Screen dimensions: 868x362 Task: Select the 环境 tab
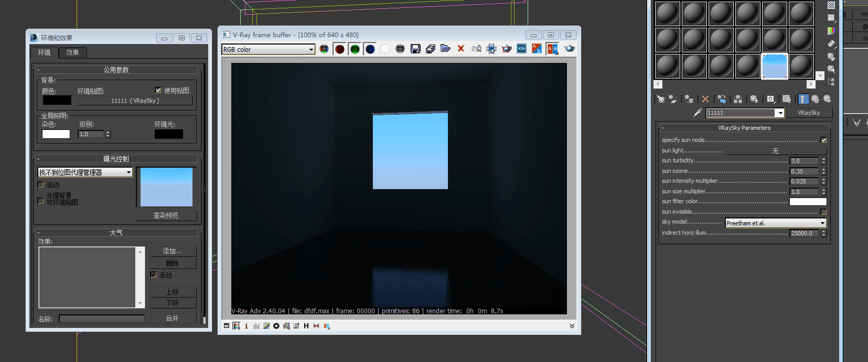coord(44,52)
